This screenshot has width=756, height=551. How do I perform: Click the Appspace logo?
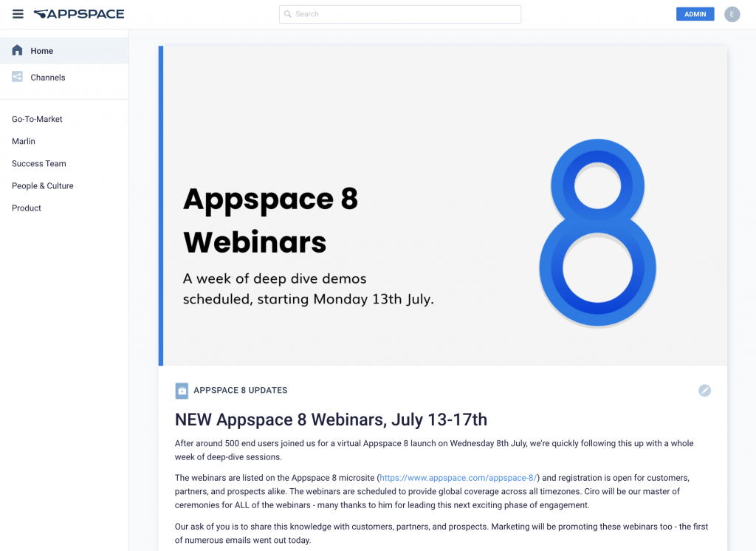tap(79, 14)
